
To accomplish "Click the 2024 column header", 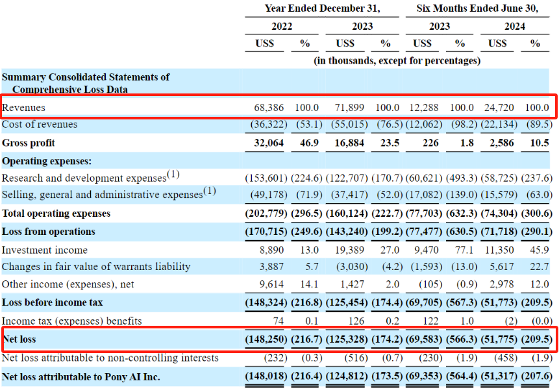I will click(x=515, y=27).
